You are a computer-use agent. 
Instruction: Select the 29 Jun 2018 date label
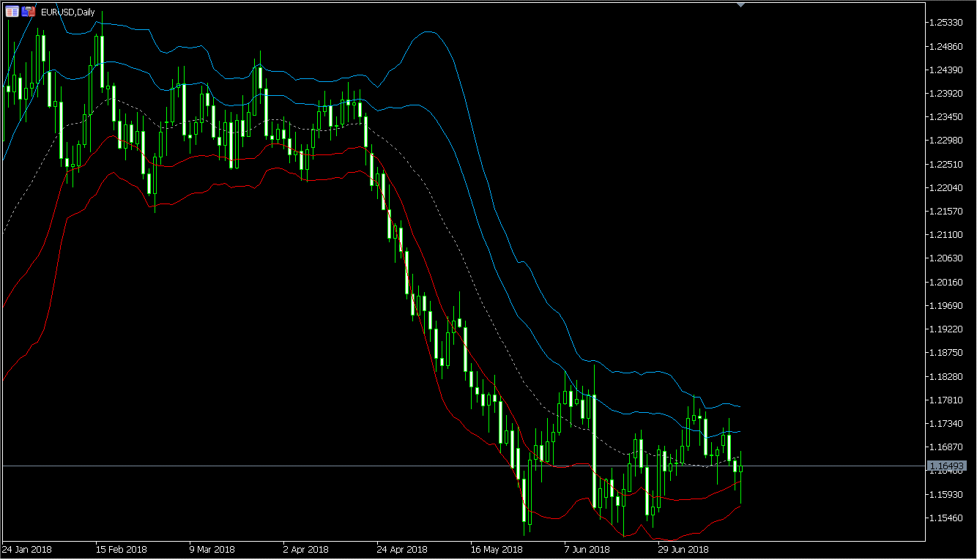pos(683,549)
